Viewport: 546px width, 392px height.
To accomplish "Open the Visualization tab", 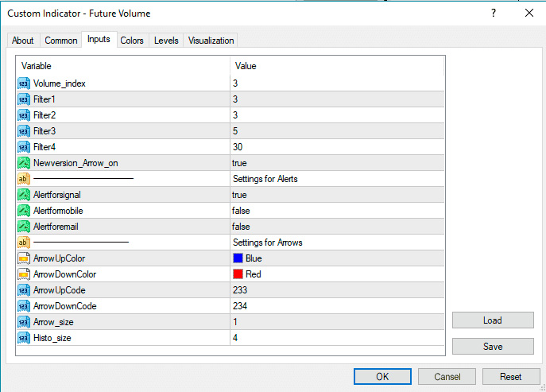I will pos(211,41).
